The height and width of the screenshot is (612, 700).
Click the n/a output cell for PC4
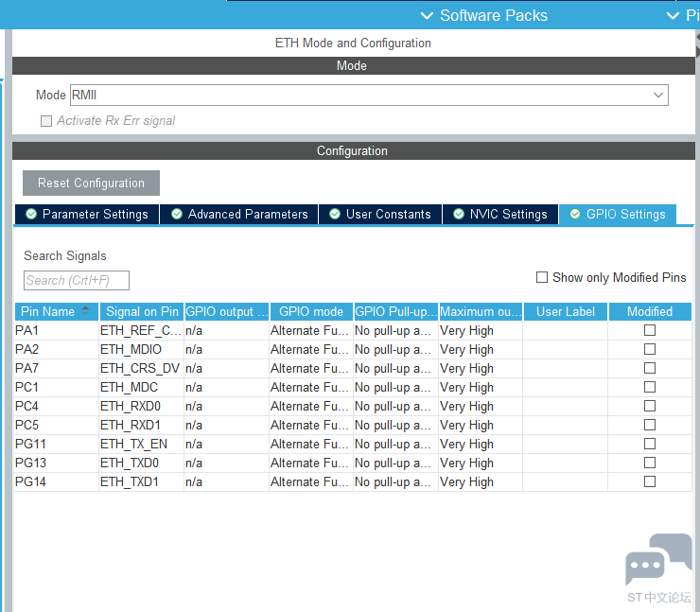pyautogui.click(x=226, y=407)
